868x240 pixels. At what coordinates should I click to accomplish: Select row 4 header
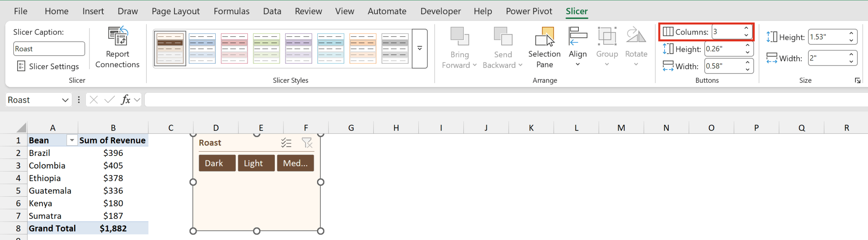coord(14,178)
